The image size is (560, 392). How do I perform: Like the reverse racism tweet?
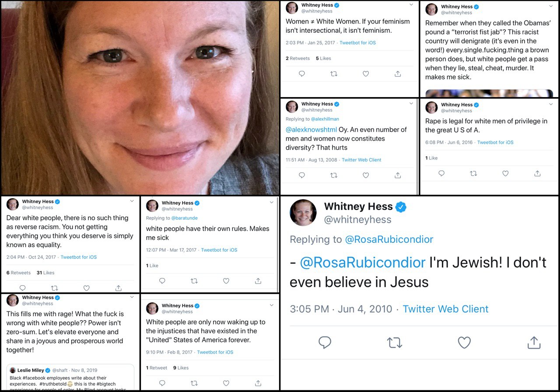click(x=87, y=288)
